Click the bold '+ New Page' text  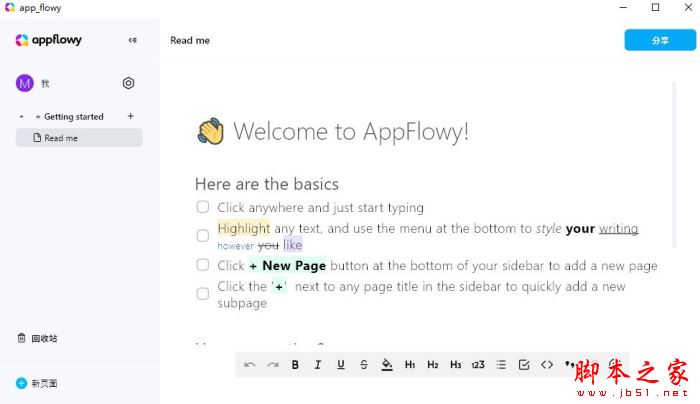[x=288, y=266]
